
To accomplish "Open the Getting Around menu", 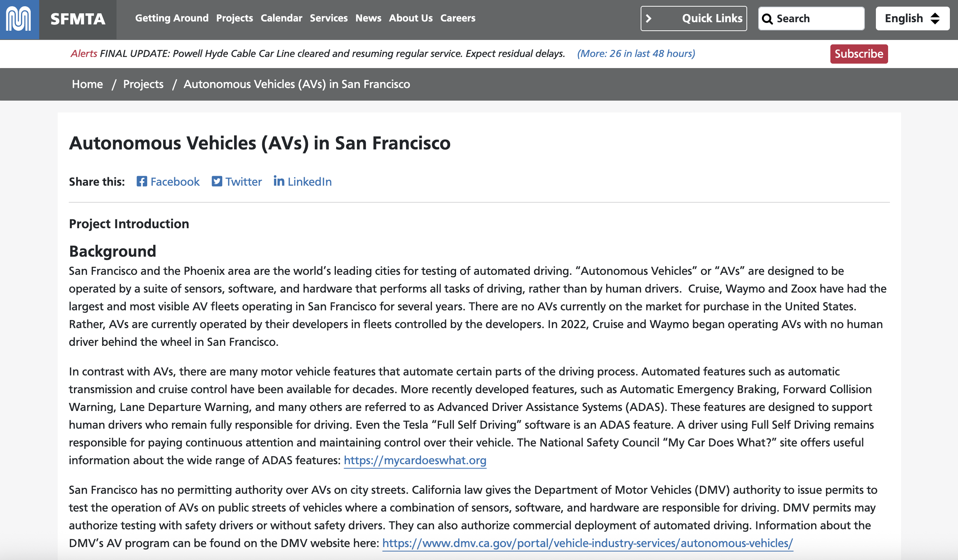I will point(172,18).
